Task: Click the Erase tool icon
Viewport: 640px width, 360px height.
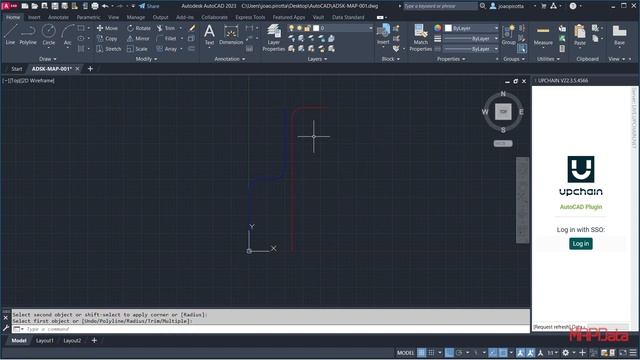Action: click(191, 28)
